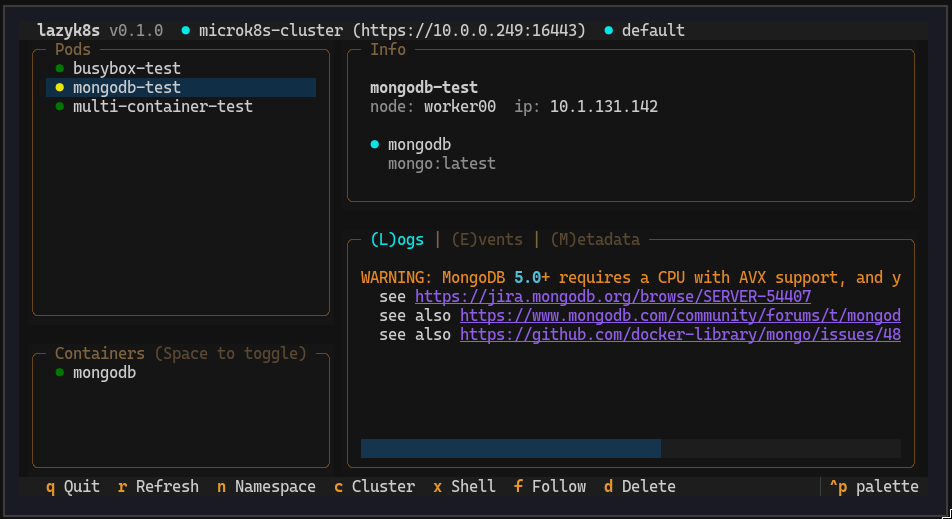Click Quit in the footer
The width and height of the screenshot is (952, 519).
[x=73, y=486]
